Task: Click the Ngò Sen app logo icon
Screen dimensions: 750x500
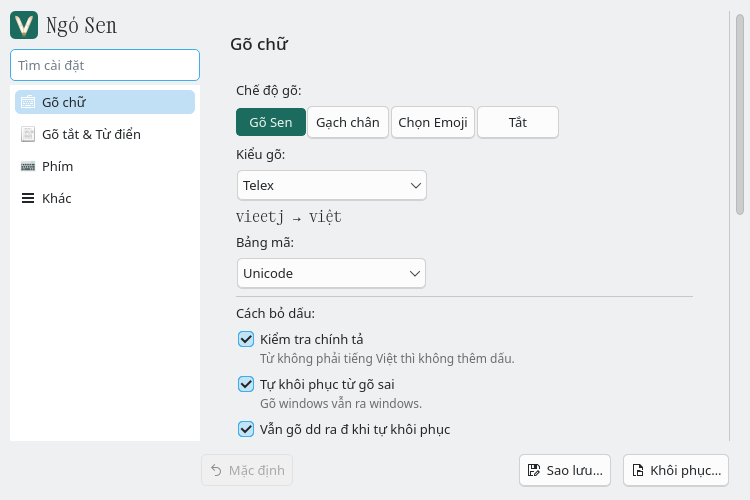Action: [24, 25]
